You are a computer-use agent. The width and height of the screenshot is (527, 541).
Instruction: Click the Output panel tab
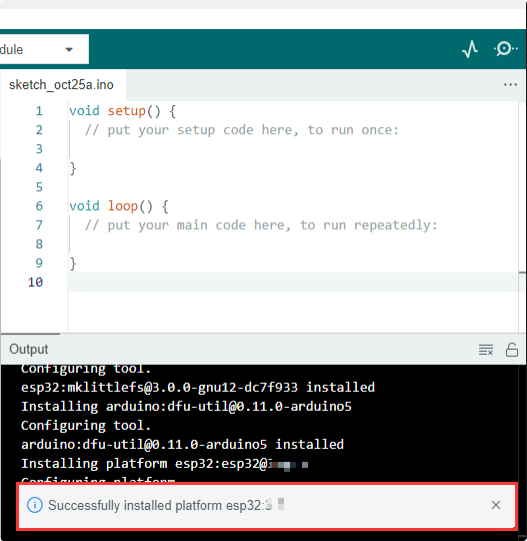coord(29,349)
